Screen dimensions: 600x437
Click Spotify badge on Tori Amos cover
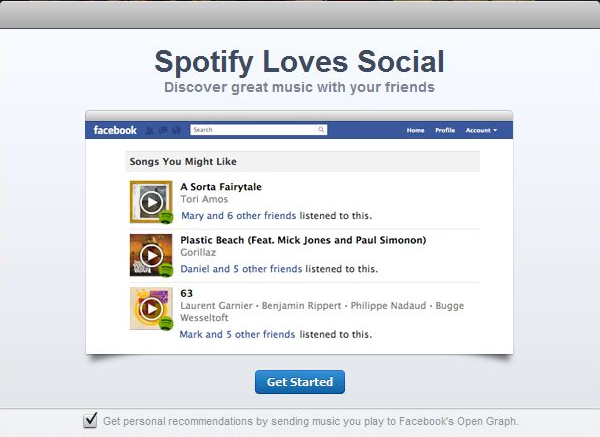click(x=166, y=217)
